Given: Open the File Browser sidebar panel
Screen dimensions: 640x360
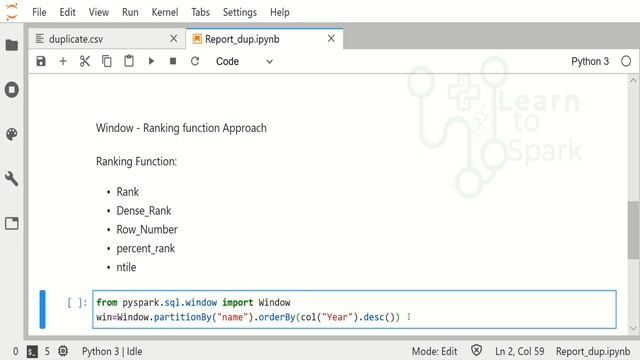Looking at the screenshot, I should [x=12, y=45].
